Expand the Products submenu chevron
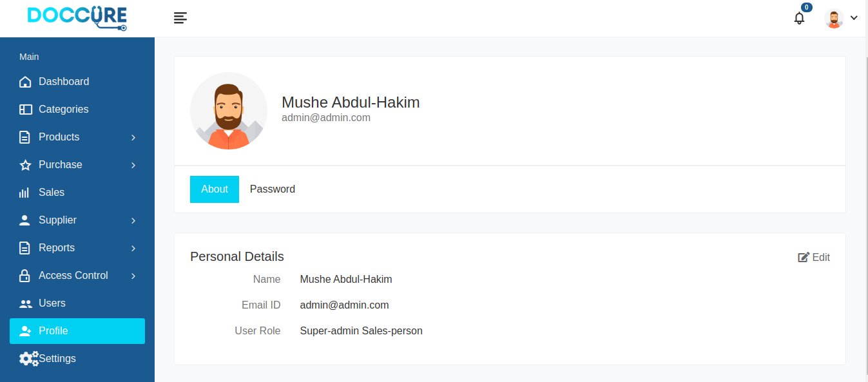 133,137
